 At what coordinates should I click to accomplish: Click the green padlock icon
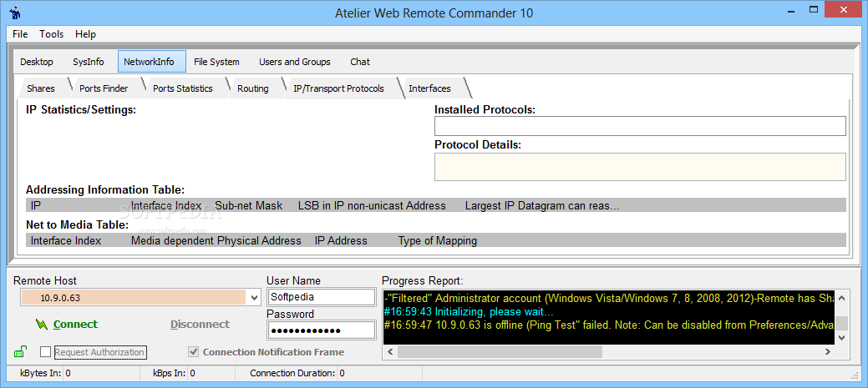click(19, 351)
